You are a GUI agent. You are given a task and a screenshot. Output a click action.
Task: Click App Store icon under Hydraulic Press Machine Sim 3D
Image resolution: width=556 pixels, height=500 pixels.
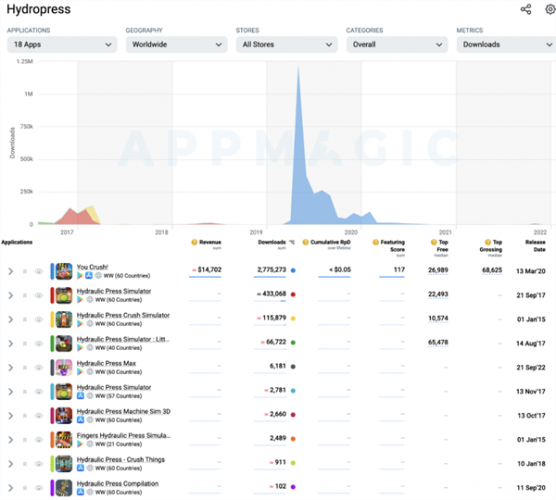pyautogui.click(x=80, y=420)
